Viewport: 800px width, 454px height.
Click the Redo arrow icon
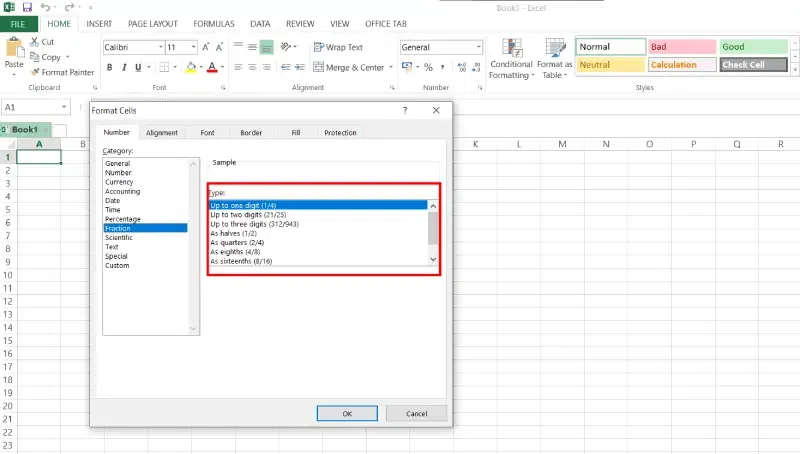pos(69,7)
